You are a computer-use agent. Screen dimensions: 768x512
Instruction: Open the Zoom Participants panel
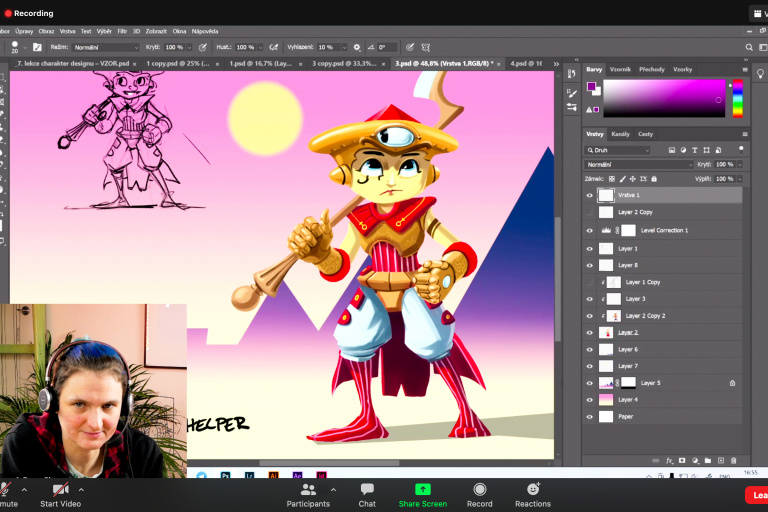pyautogui.click(x=308, y=494)
